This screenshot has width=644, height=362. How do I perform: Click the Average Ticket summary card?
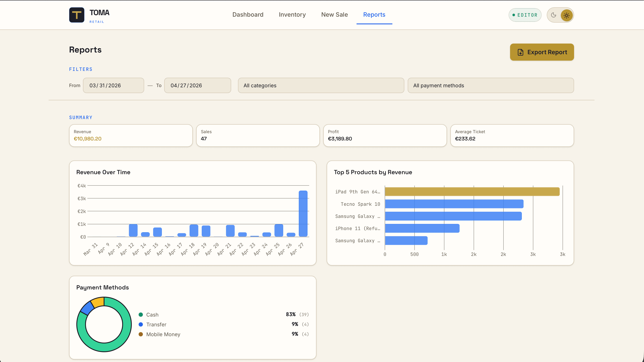(512, 135)
